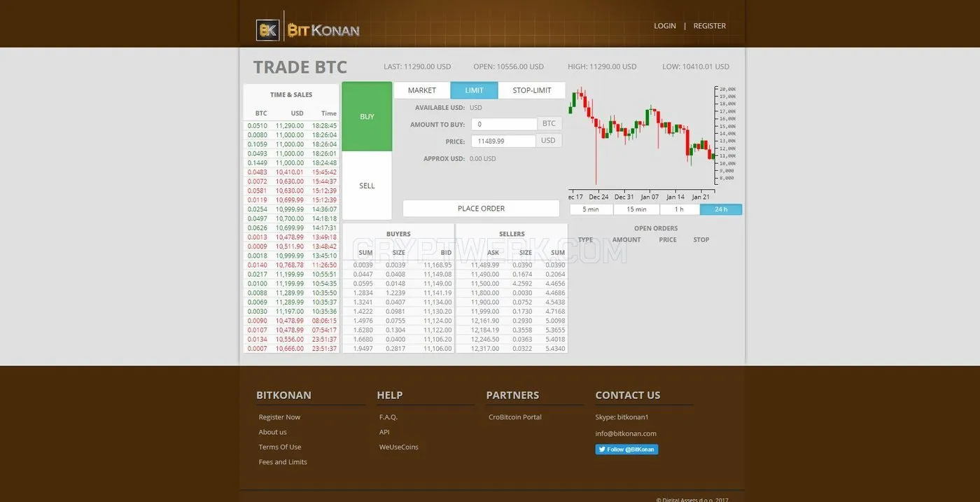
Task: Select the BUY side toggle
Action: 367,117
